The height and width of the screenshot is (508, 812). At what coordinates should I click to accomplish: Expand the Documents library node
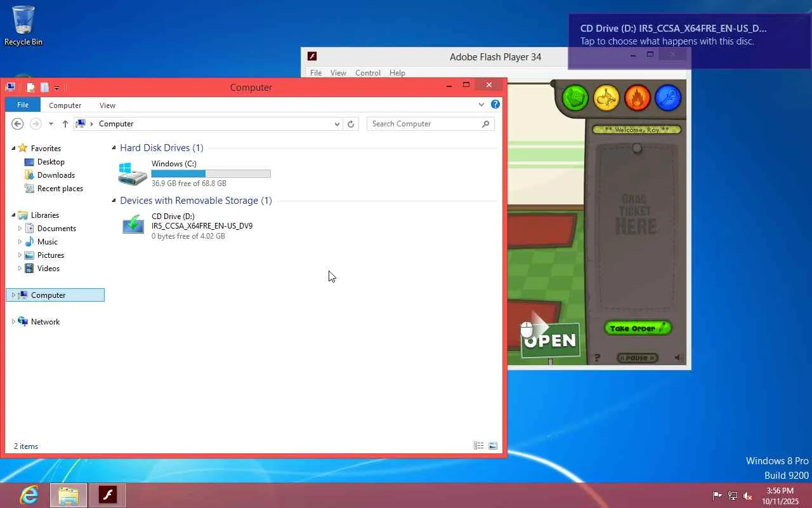click(x=20, y=229)
